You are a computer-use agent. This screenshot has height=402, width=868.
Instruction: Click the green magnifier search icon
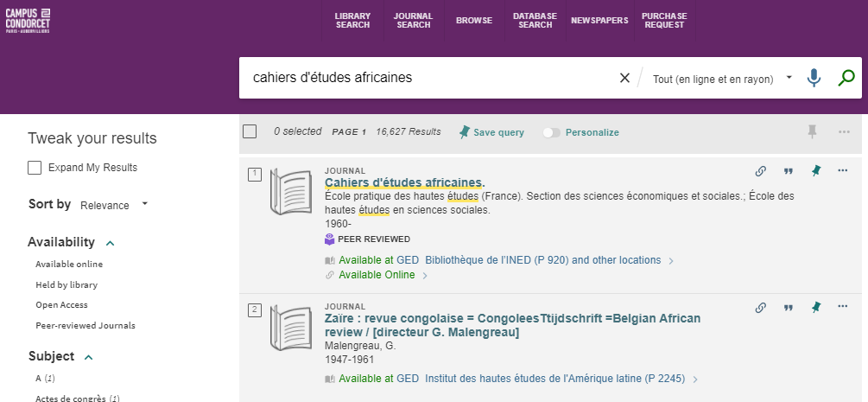point(846,78)
